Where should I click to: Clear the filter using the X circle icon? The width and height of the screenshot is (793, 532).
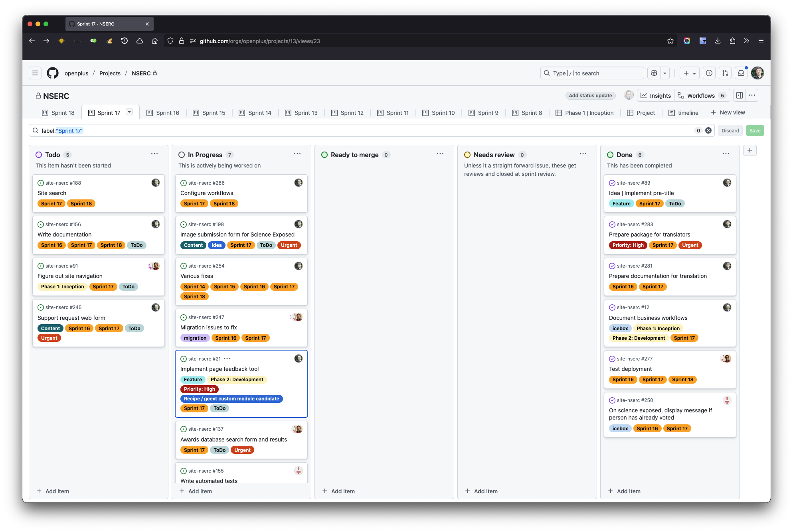708,130
